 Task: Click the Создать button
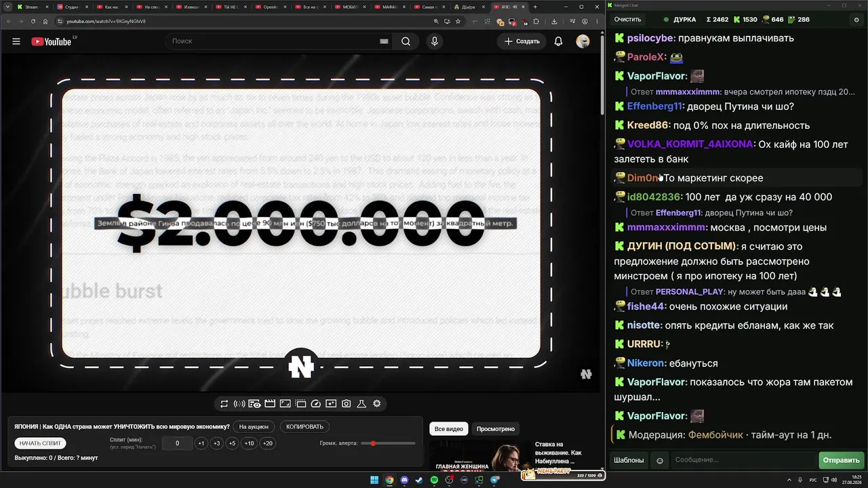[522, 41]
